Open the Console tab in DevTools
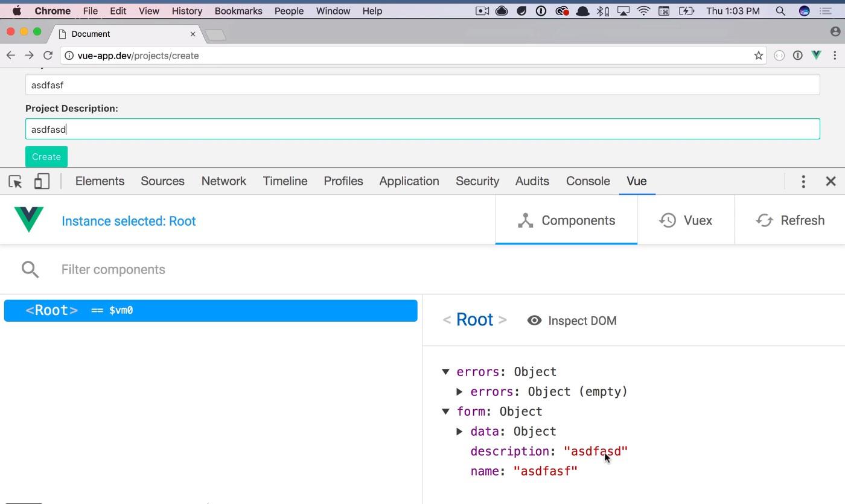845x504 pixels. (x=587, y=181)
